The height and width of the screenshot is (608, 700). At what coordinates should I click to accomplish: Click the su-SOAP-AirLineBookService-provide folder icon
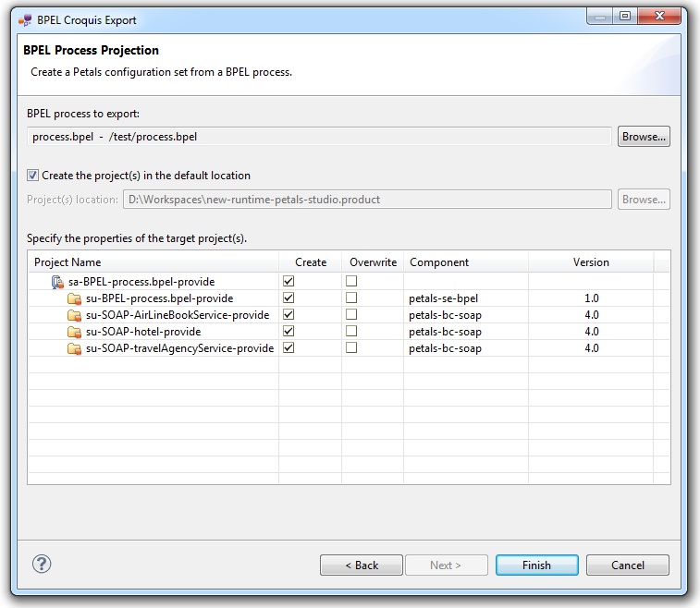tap(74, 315)
